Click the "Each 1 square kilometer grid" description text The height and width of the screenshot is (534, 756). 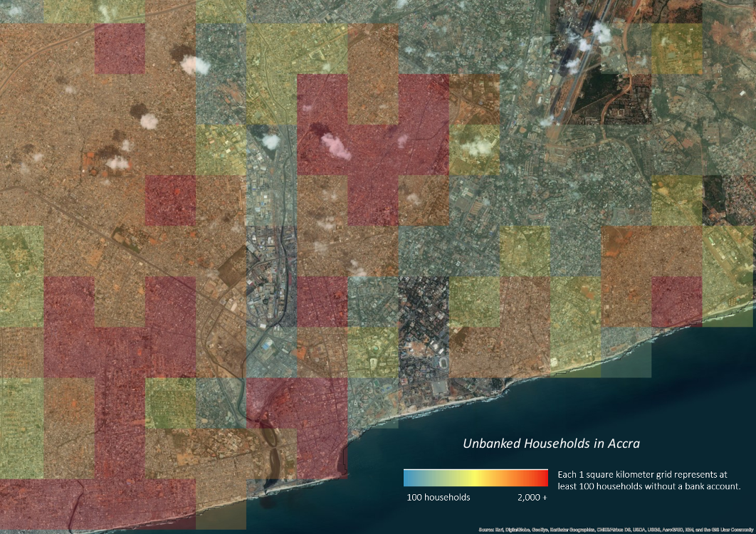pos(649,481)
